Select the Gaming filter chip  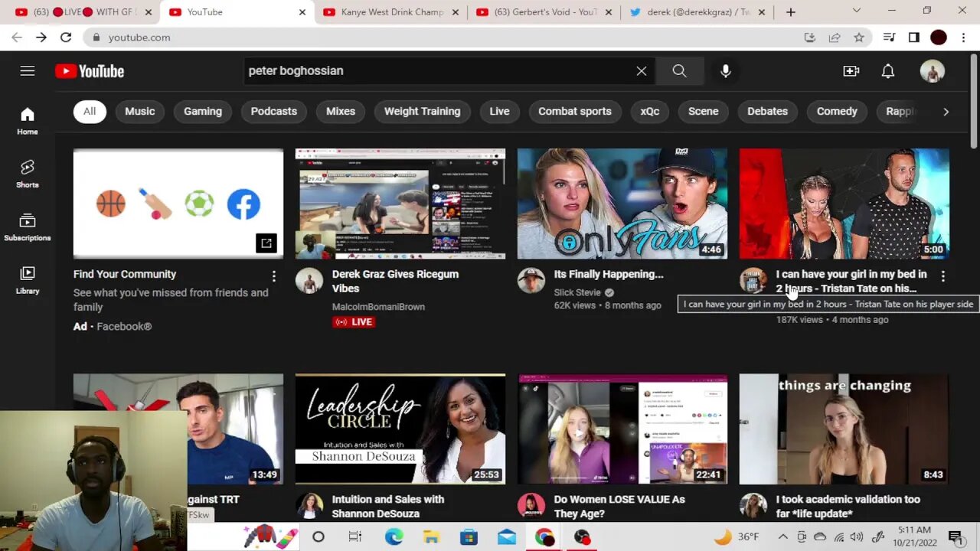click(x=203, y=112)
